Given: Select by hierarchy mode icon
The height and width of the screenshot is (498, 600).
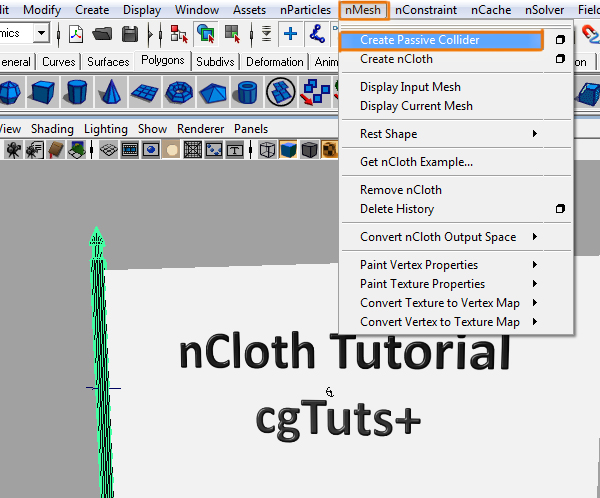Looking at the screenshot, I should tap(179, 34).
